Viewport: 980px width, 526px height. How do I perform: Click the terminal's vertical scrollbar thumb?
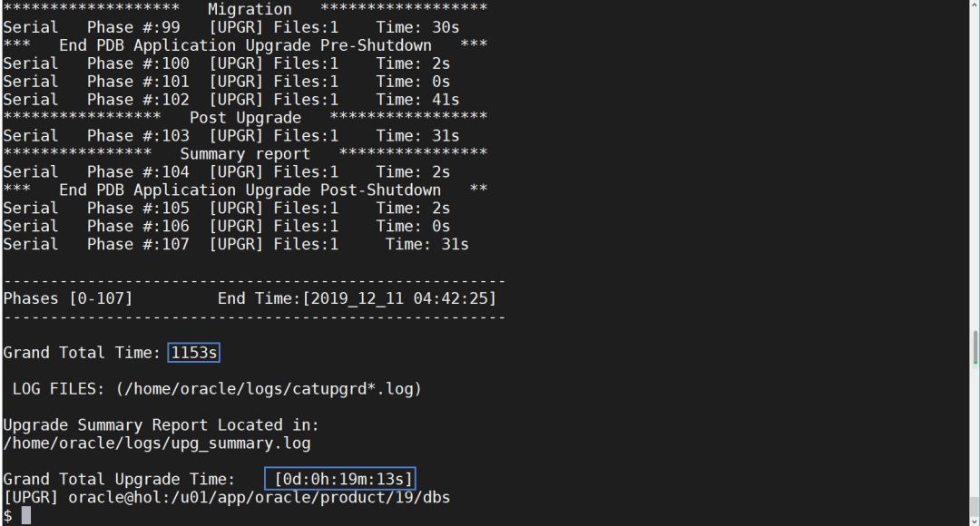pyautogui.click(x=975, y=346)
